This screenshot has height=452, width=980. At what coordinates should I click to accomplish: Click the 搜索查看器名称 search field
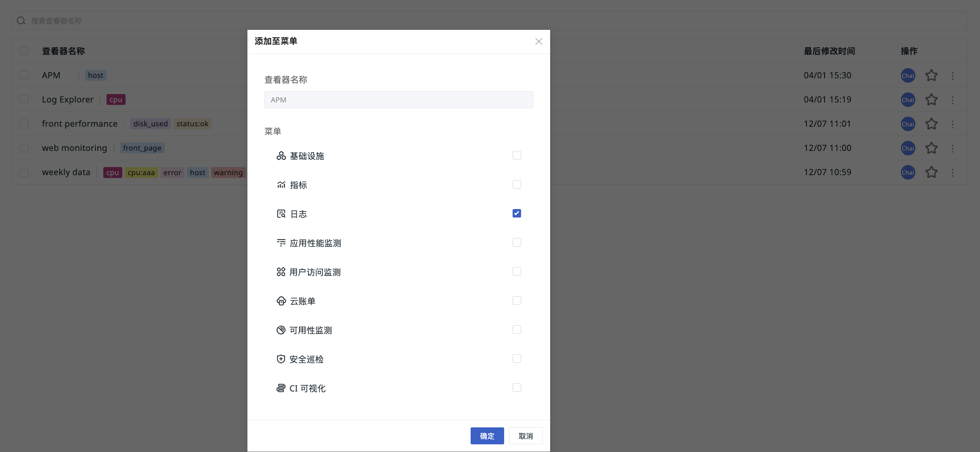489,21
